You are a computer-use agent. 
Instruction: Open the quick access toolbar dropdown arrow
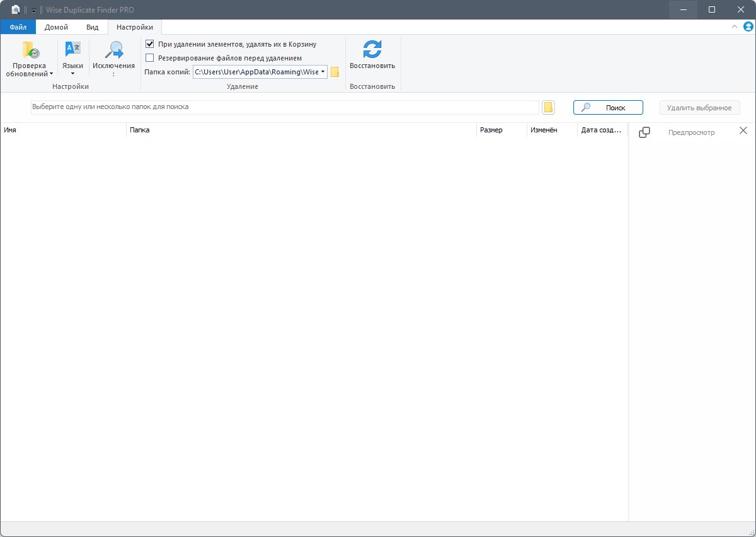pos(33,10)
